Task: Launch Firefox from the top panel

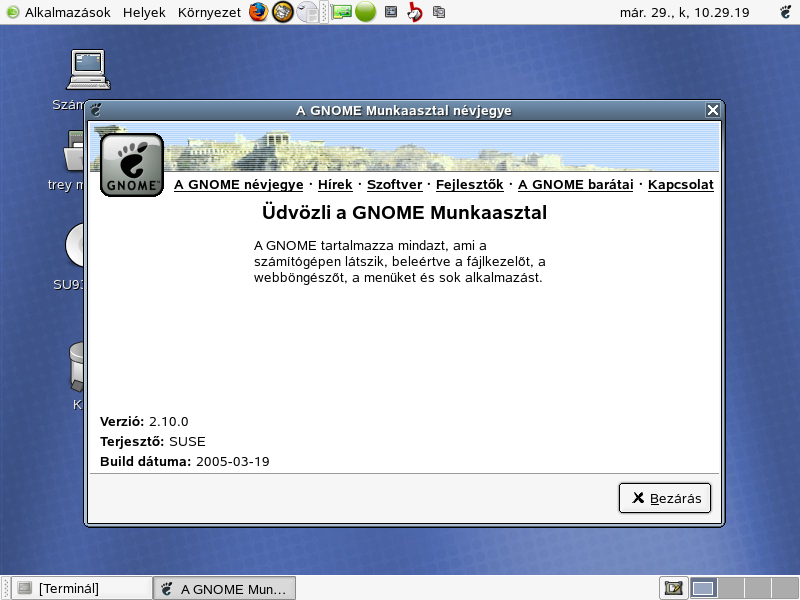Action: click(x=258, y=12)
